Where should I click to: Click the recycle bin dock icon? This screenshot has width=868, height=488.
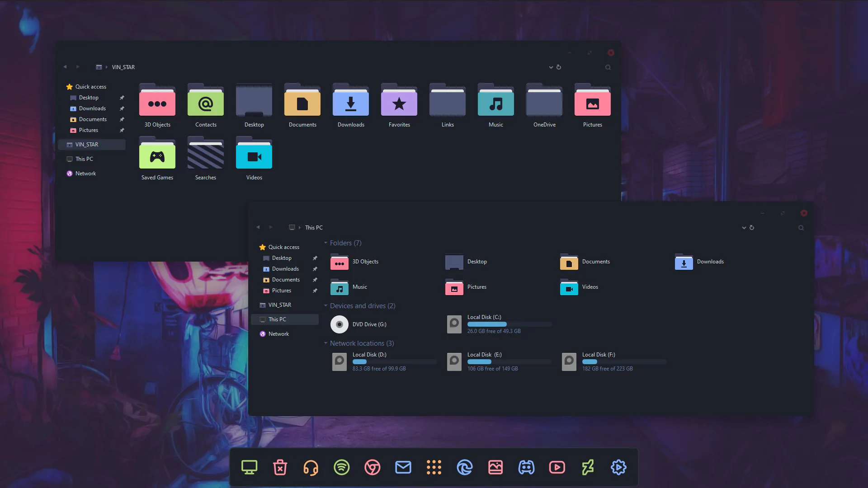point(280,467)
